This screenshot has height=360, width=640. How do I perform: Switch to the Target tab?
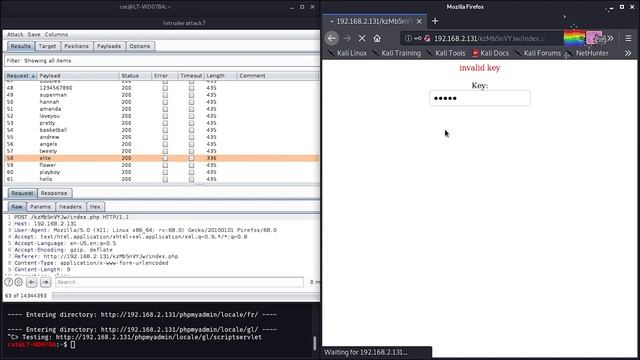[47, 46]
